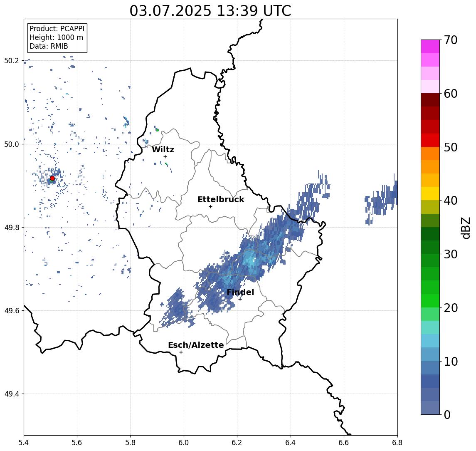Click the longitude label 6.6
This screenshot has width=476, height=451.
pos(344,443)
